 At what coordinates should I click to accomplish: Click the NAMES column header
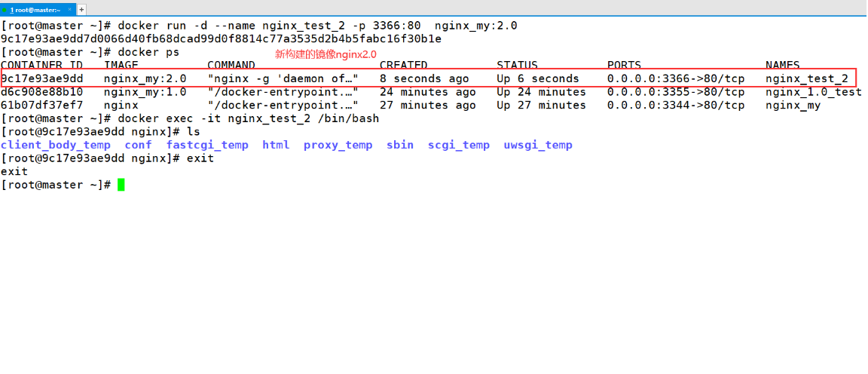click(783, 66)
